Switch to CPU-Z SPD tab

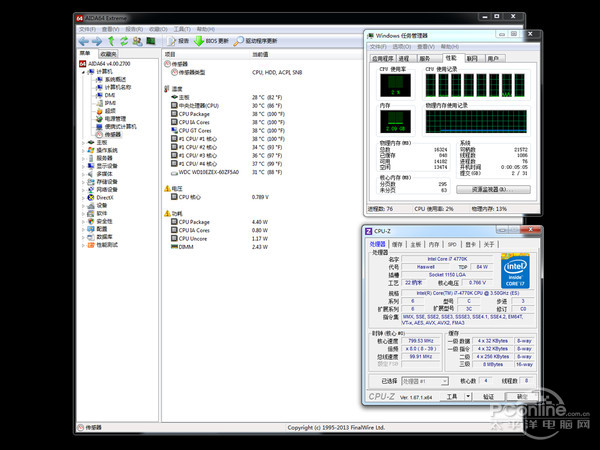coord(452,244)
